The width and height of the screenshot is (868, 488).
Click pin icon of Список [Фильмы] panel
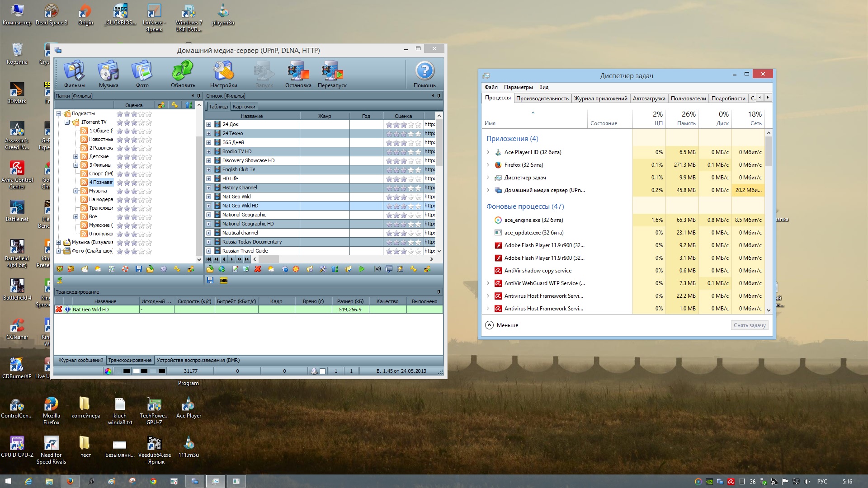coord(439,96)
